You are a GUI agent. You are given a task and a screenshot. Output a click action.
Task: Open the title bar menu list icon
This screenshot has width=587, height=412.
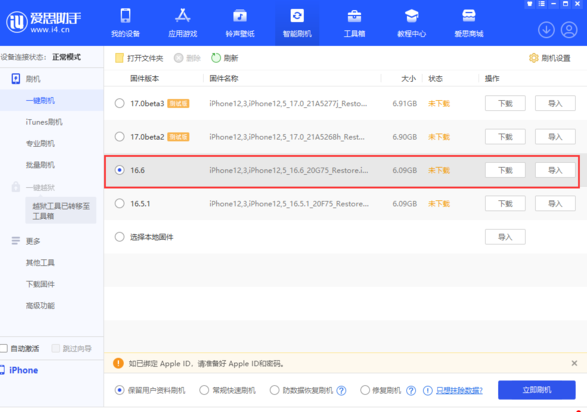pyautogui.click(x=542, y=4)
